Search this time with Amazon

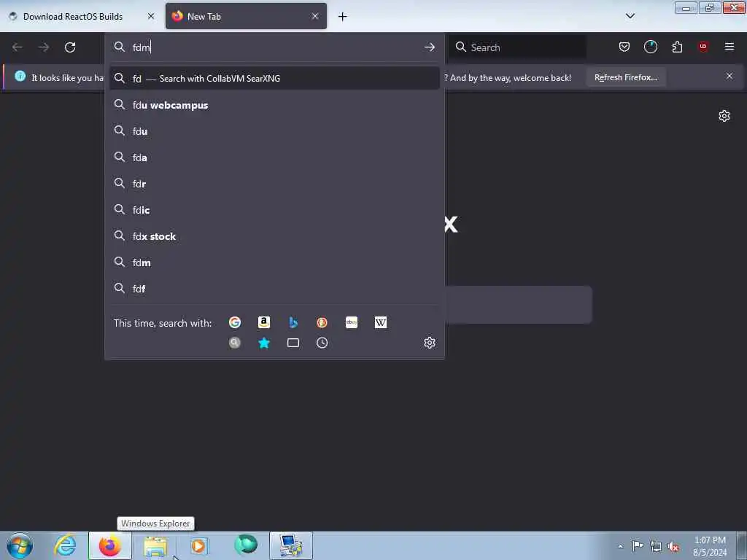[x=264, y=323]
